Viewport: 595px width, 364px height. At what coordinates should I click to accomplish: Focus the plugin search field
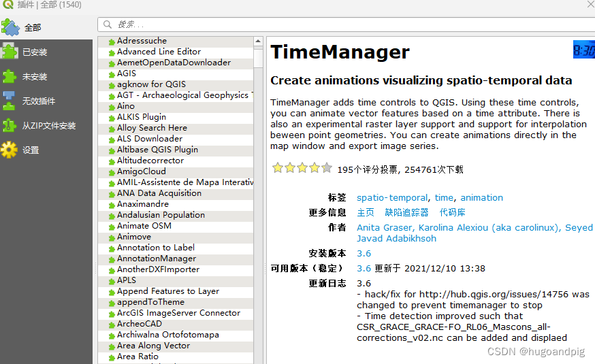[x=346, y=24]
